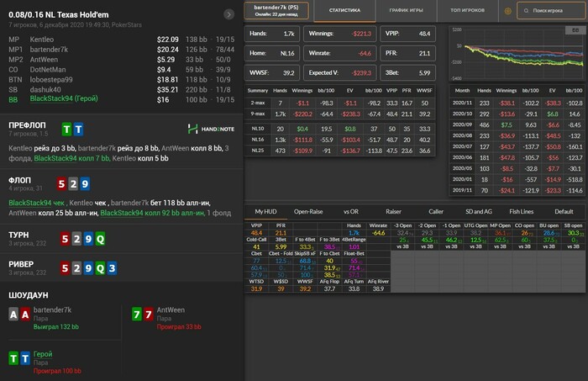Click BlackStack94 (Герой) in player list
Viewport: 588px width, 381px height.
point(64,98)
